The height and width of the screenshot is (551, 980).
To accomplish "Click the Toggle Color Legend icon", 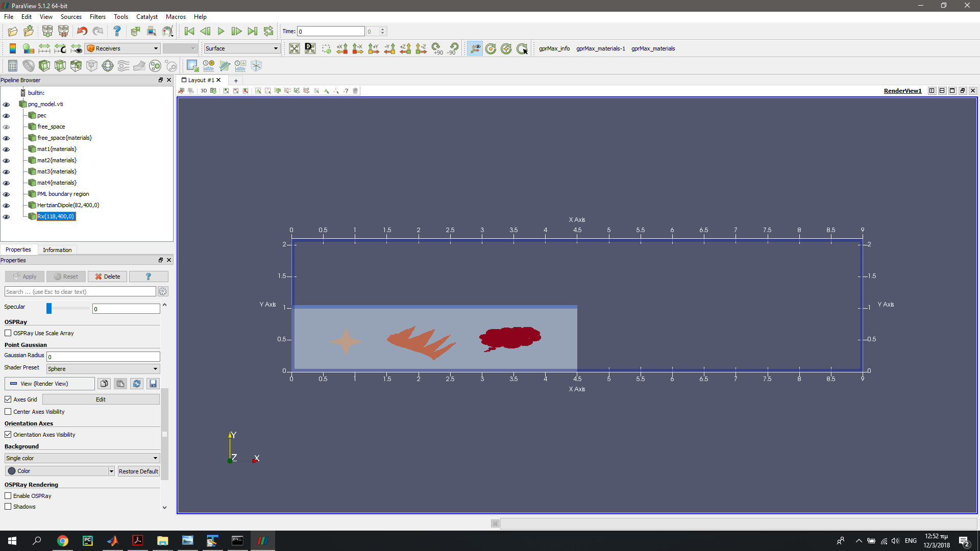I will (x=13, y=48).
